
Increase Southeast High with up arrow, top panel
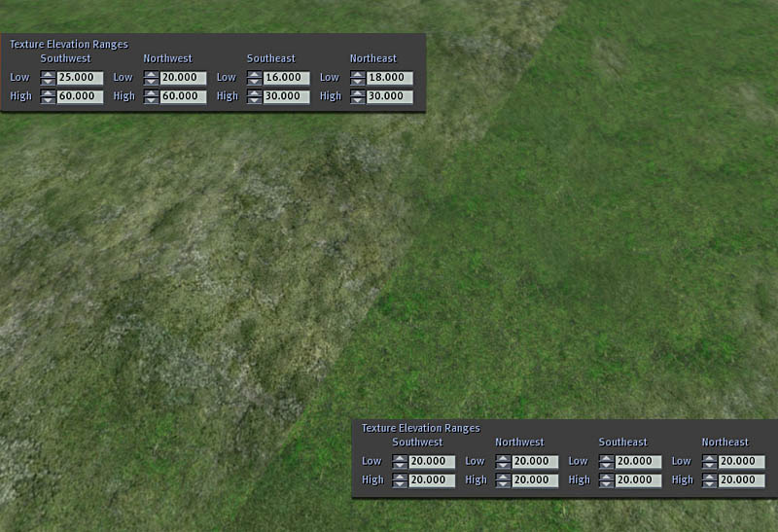[255, 93]
